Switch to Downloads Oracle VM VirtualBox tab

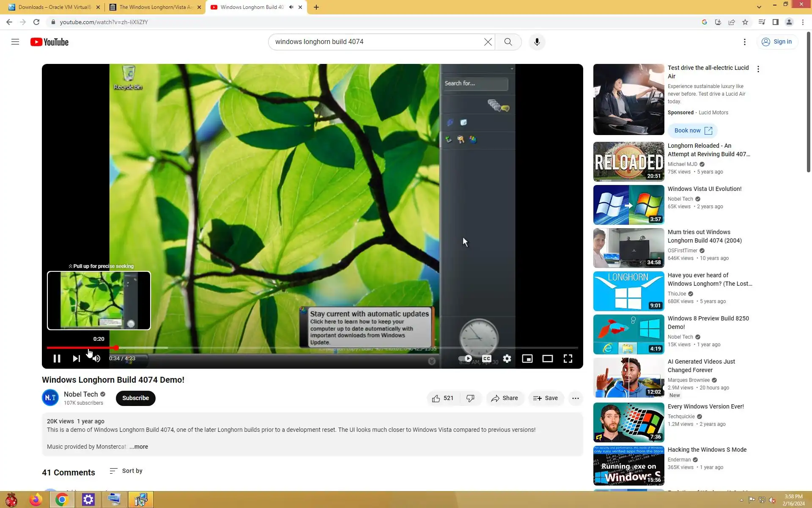[x=54, y=7]
